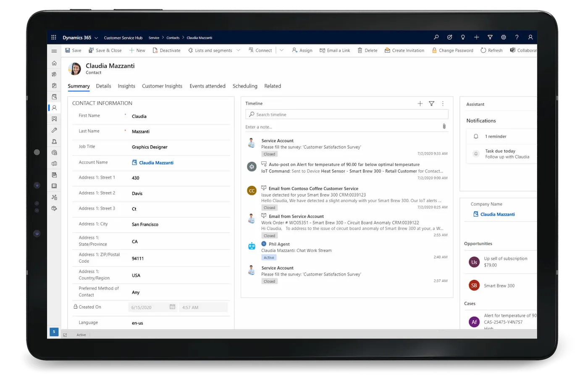Click Refresh command
Image resolution: width=588 pixels, height=385 pixels.
click(491, 50)
